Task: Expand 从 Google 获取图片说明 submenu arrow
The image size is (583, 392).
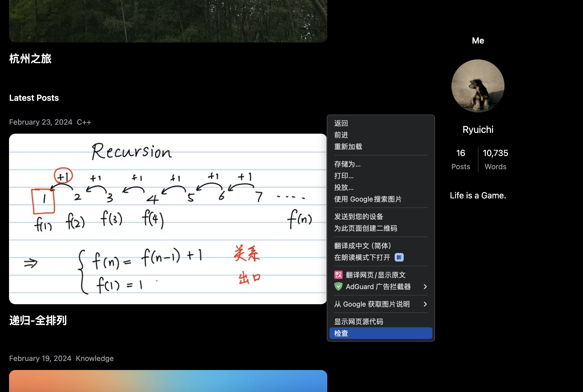Action: (425, 304)
